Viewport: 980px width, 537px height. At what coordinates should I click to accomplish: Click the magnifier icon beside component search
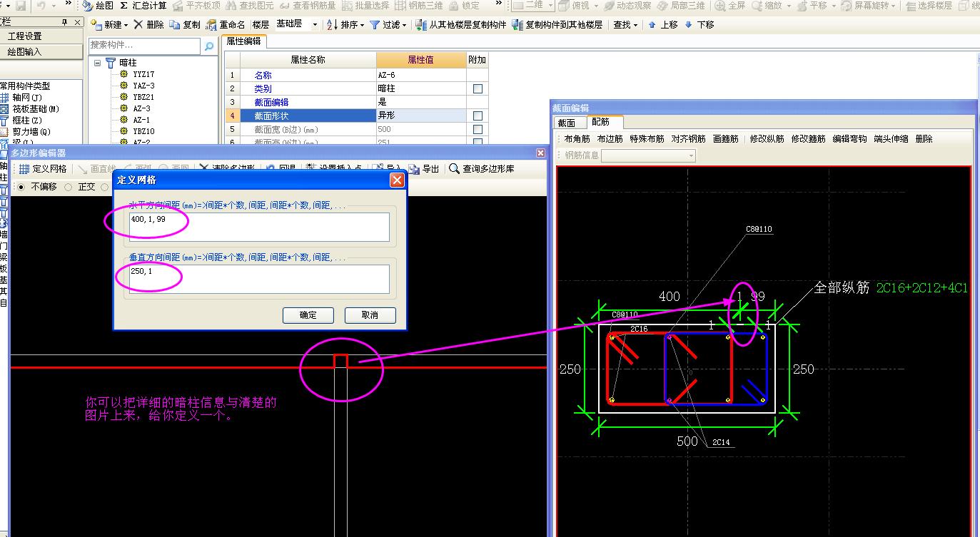pos(209,46)
